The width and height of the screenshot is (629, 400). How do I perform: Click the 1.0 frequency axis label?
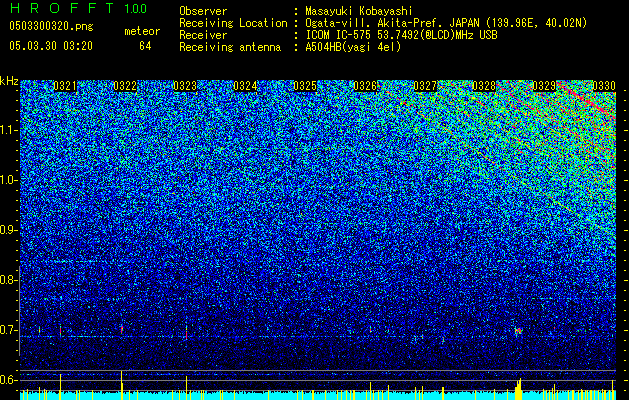[x=9, y=180]
